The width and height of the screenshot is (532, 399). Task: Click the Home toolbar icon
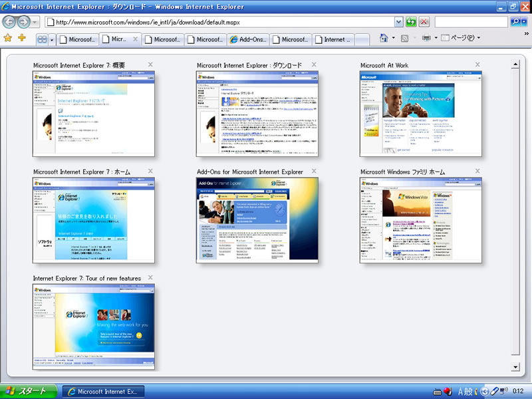pyautogui.click(x=384, y=38)
